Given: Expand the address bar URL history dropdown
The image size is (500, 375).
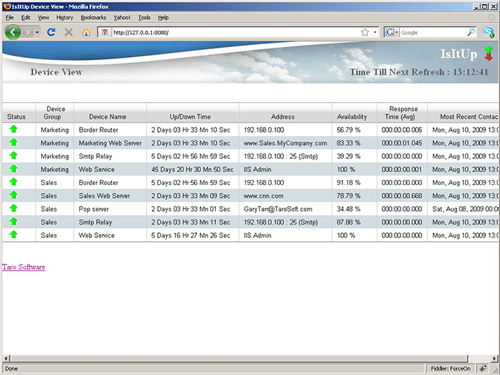Looking at the screenshot, I should tap(375, 32).
